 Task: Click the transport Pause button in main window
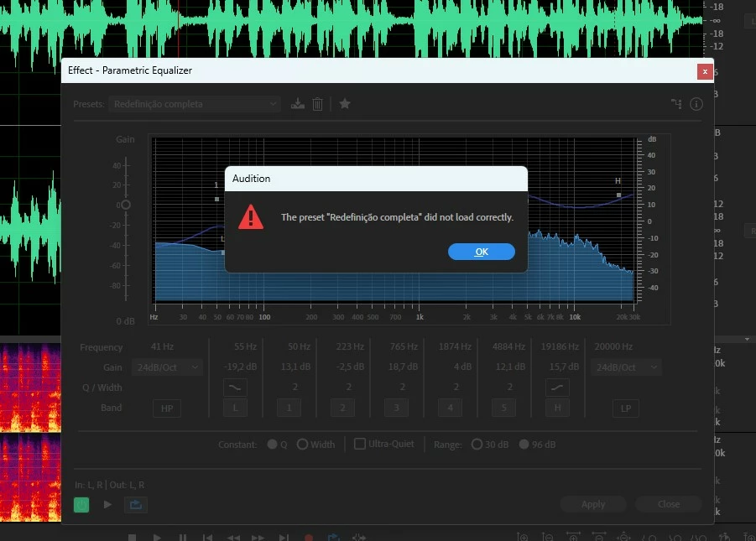point(182,537)
